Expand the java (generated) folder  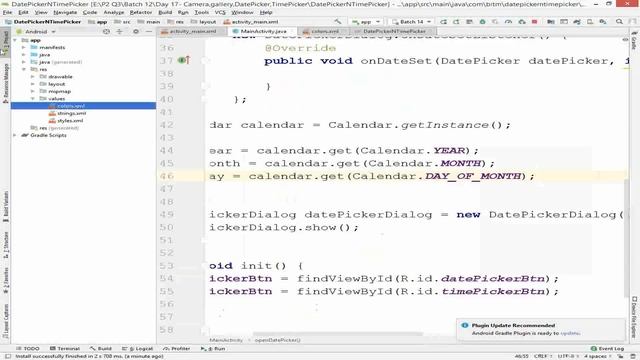(24, 62)
